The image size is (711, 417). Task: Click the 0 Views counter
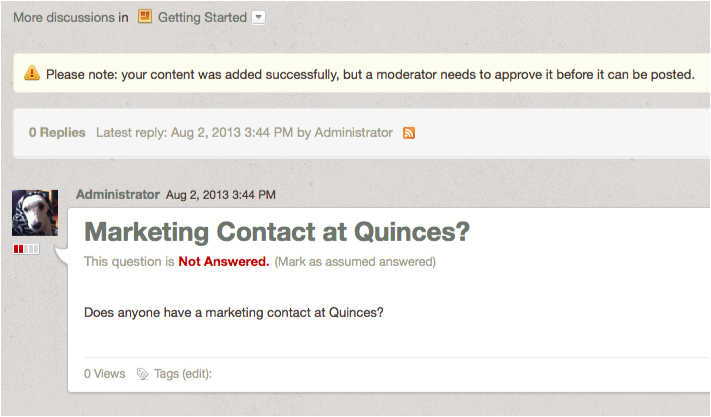(104, 374)
